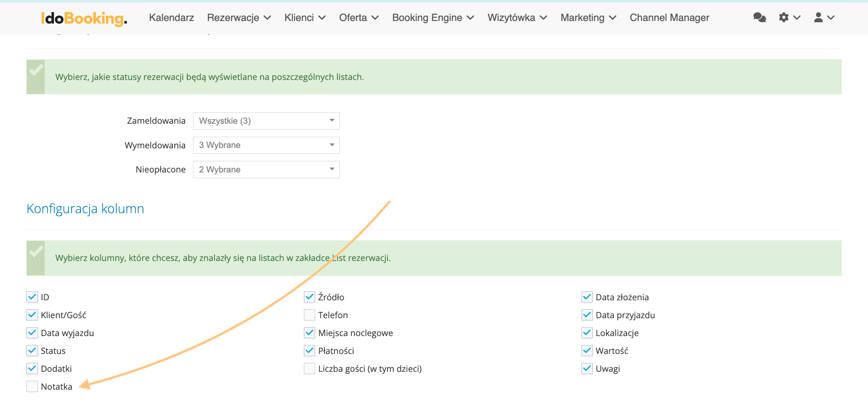Disable the Źródło column checkbox
The width and height of the screenshot is (868, 404).
pyautogui.click(x=309, y=297)
